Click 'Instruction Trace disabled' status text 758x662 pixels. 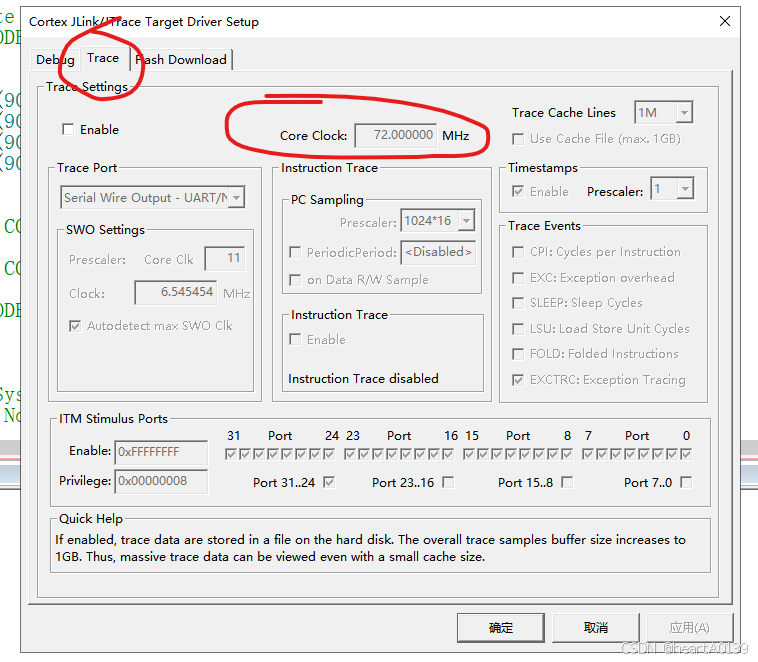(x=364, y=379)
